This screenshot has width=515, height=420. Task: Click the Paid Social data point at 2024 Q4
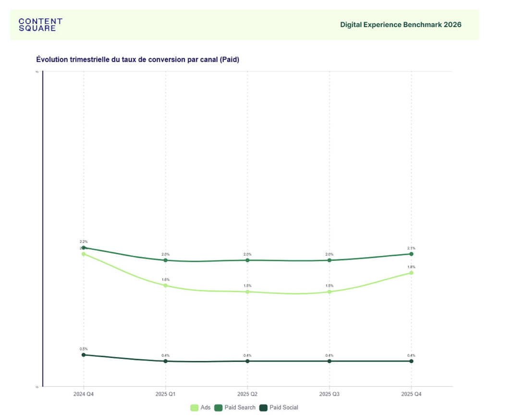tap(84, 355)
